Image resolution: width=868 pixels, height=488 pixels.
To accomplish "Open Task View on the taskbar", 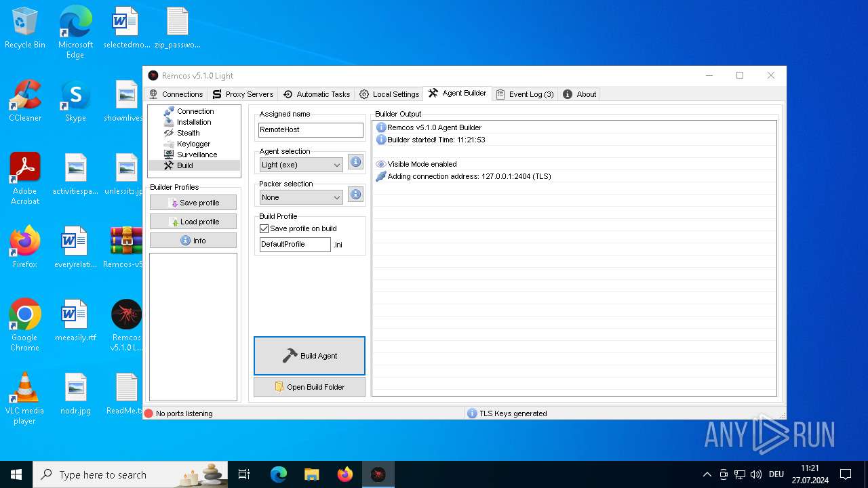I will pyautogui.click(x=244, y=474).
